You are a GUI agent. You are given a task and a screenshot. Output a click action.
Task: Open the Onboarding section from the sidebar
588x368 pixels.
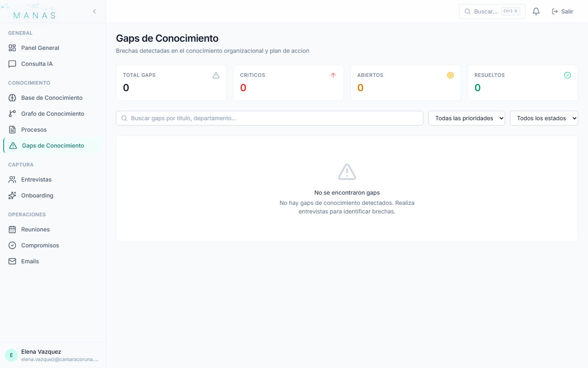point(37,195)
